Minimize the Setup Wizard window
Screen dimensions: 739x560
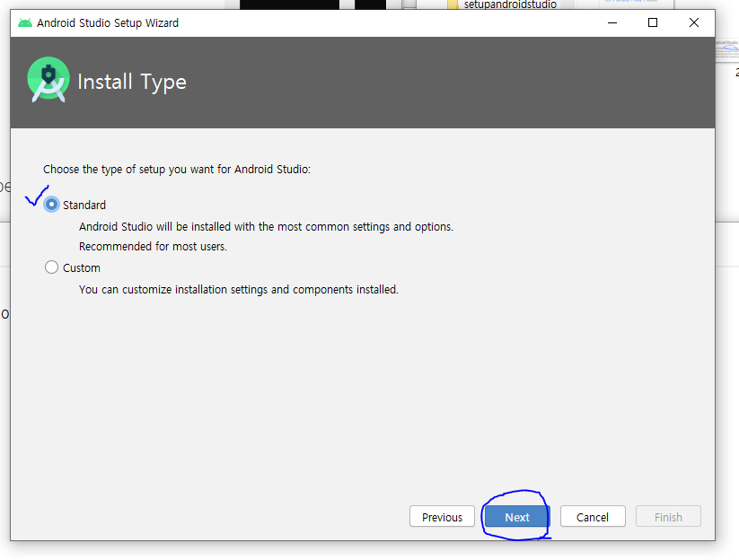point(612,22)
